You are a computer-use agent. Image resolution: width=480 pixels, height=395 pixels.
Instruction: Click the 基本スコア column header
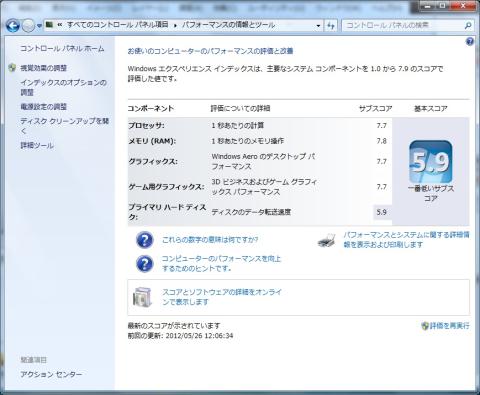click(431, 109)
